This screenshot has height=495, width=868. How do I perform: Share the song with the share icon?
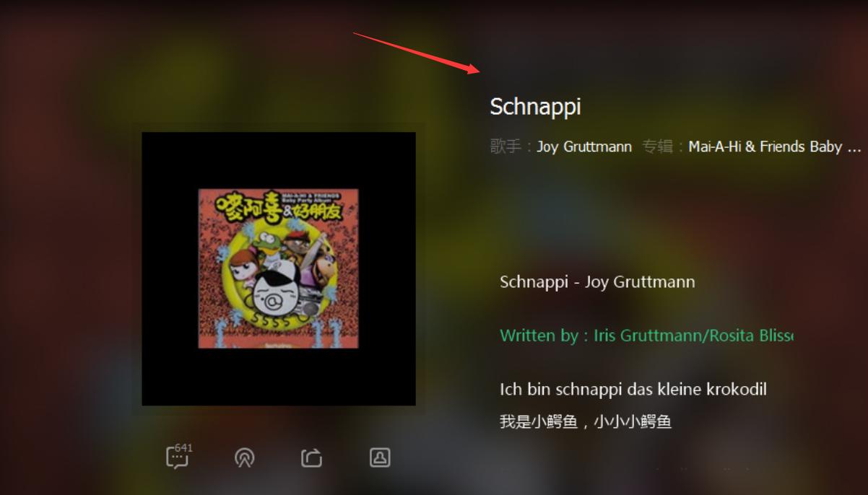(x=312, y=457)
